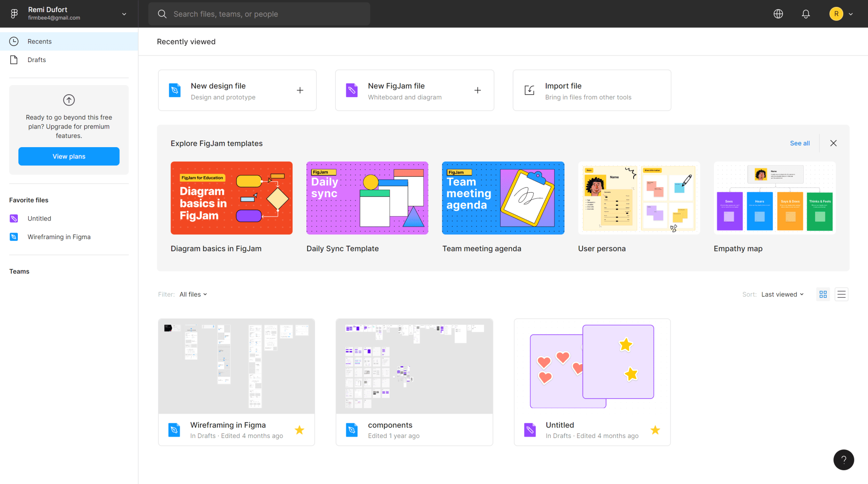The height and width of the screenshot is (484, 868).
Task: Open the notifications bell
Action: pos(806,14)
